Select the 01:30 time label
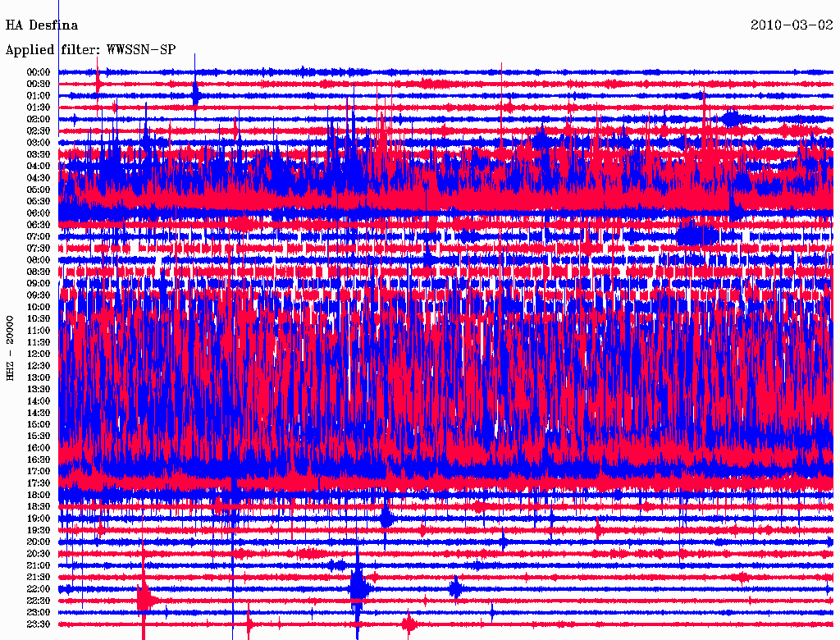The width and height of the screenshot is (840, 640). (x=39, y=107)
